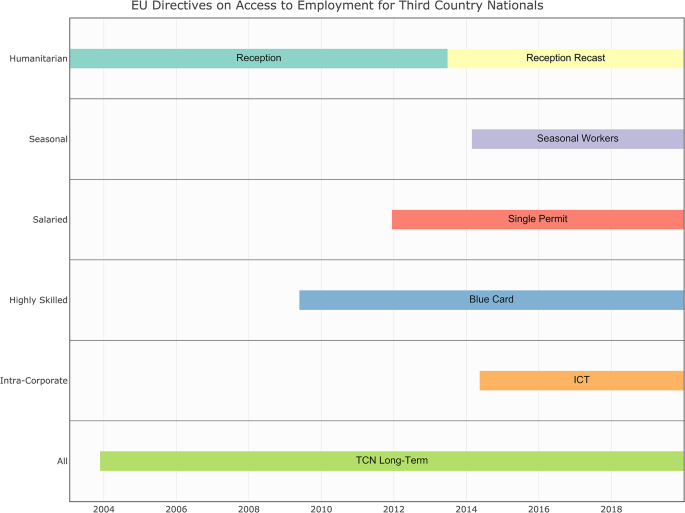Select the green TCN Long-Term bar
This screenshot has height=513, width=685.
(x=392, y=461)
